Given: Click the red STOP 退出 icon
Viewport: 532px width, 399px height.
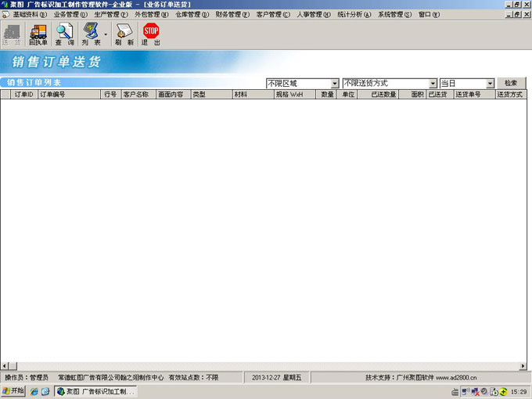Looking at the screenshot, I should (x=151, y=34).
